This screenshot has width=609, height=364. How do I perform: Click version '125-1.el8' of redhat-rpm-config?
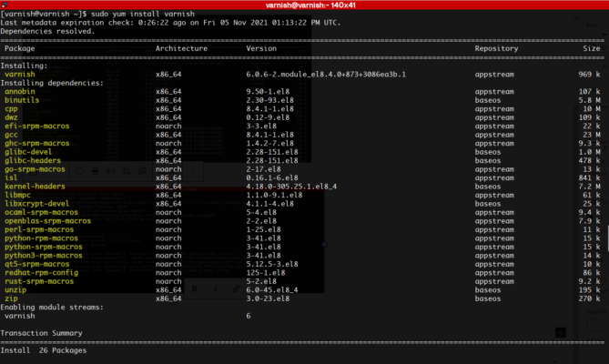point(266,272)
